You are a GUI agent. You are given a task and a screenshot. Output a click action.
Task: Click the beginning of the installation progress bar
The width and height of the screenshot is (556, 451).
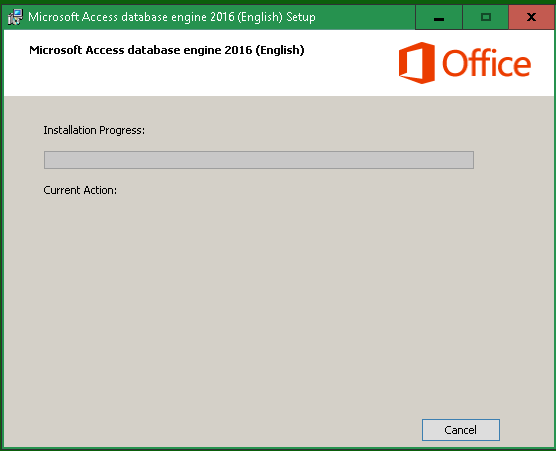48,160
